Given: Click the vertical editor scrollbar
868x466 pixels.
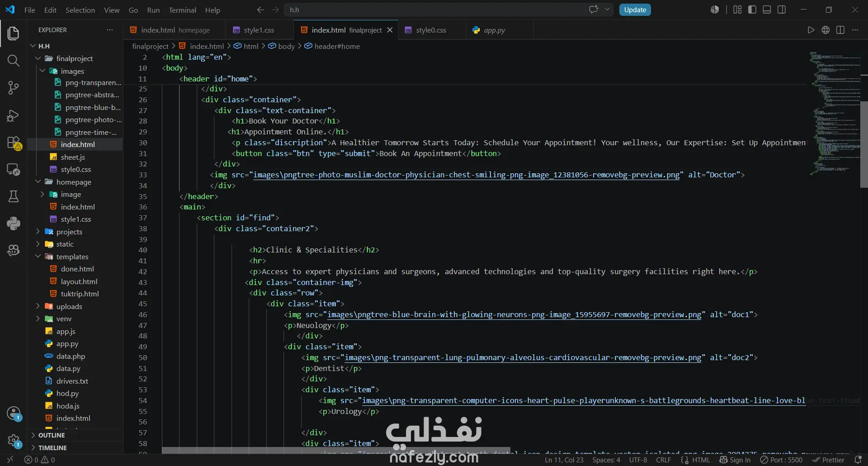Looking at the screenshot, I should click(x=864, y=145).
